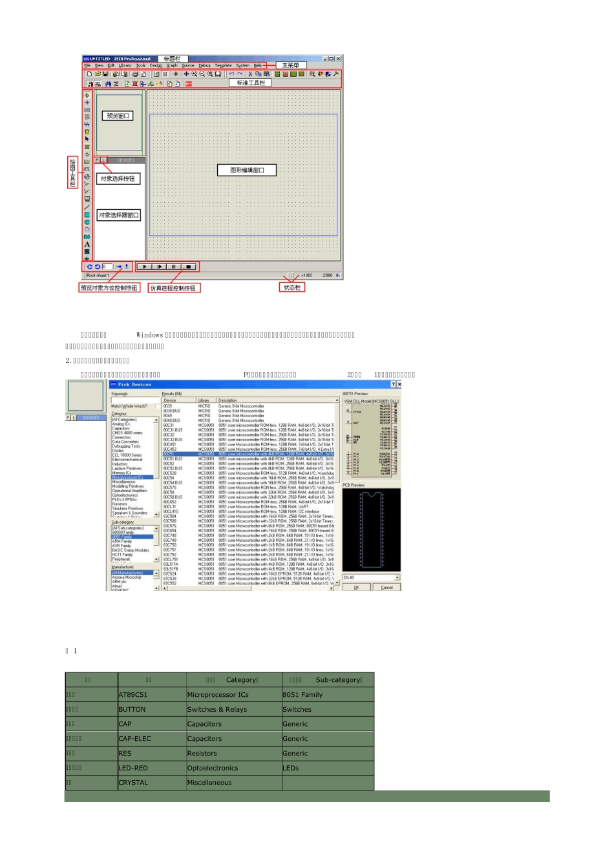Open the Tools menu
Image resolution: width=614 pixels, height=868 pixels.
coord(140,65)
